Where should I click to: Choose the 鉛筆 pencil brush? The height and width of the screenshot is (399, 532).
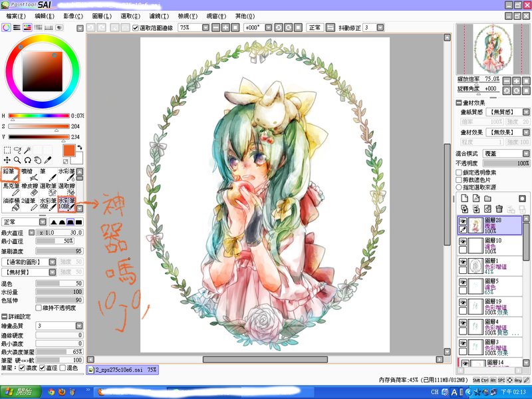point(11,175)
